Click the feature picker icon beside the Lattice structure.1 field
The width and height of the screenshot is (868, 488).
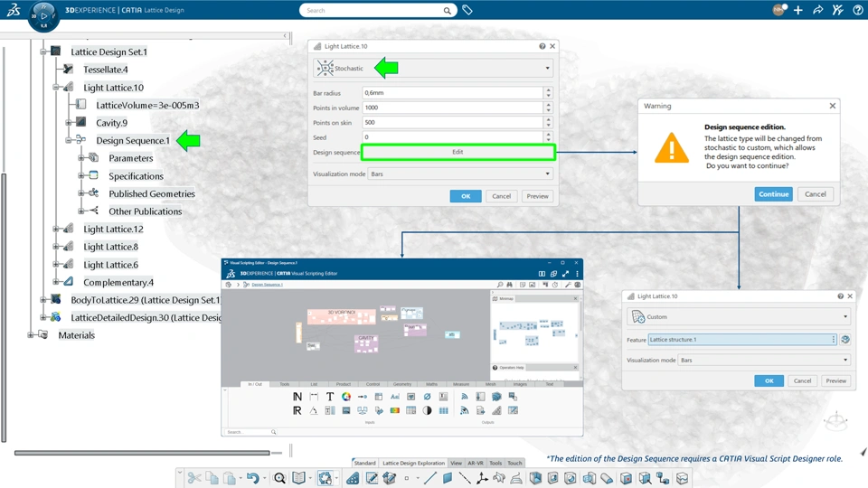(x=845, y=339)
